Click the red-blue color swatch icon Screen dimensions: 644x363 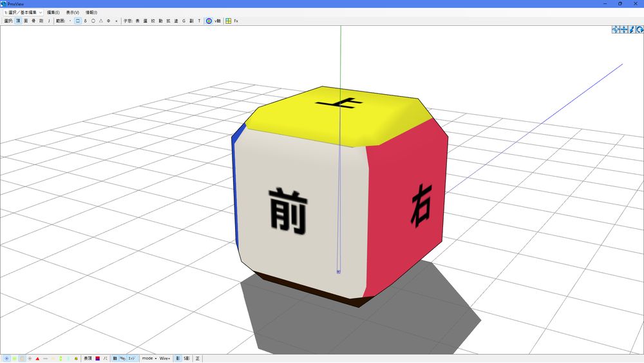pos(98,358)
